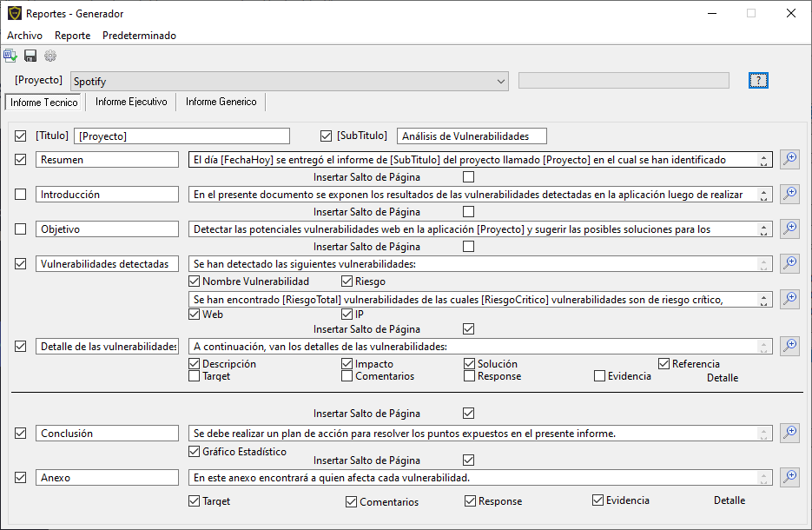Click the gray gear settings icon
The width and height of the screenshot is (812, 530).
50,56
